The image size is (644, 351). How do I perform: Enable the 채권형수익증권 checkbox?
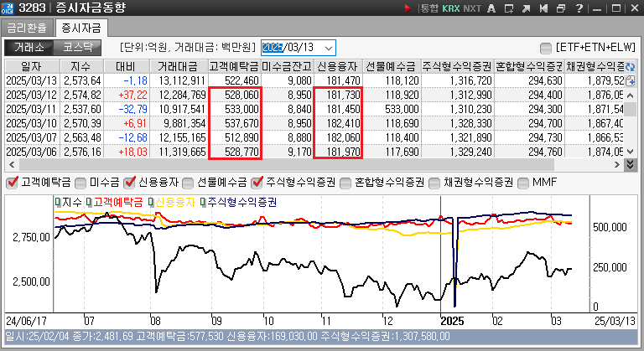pyautogui.click(x=434, y=183)
